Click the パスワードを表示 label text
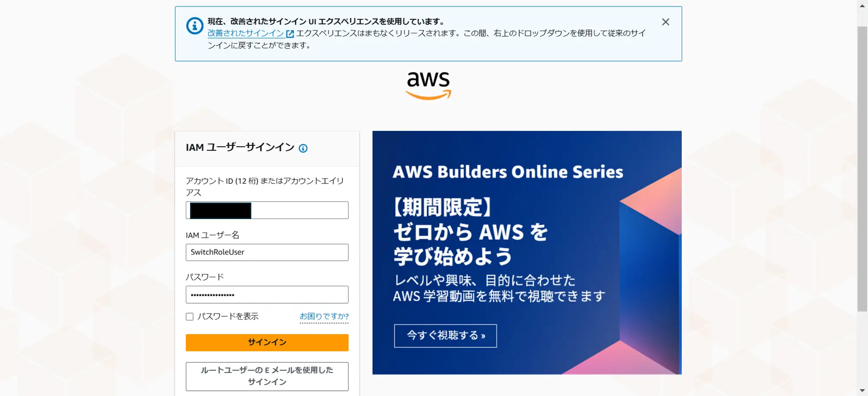Viewport: 868px width, 396px height. pyautogui.click(x=228, y=316)
